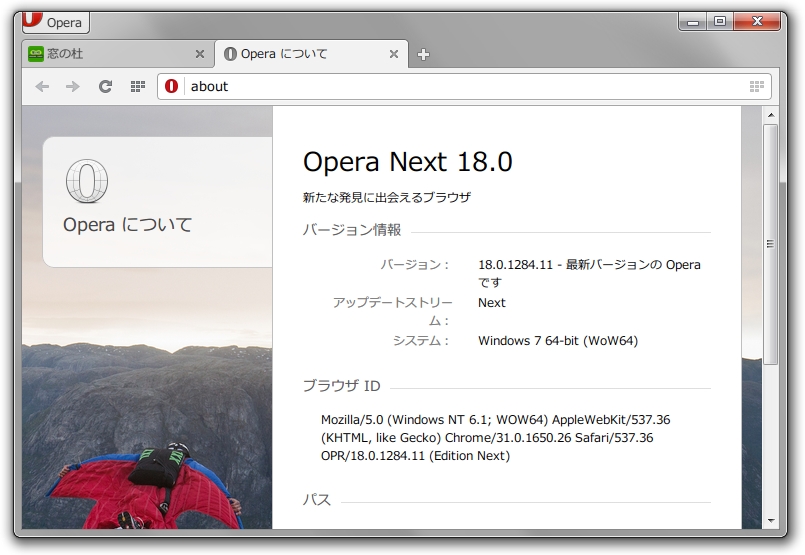Maximize the Opera window

click(x=720, y=22)
